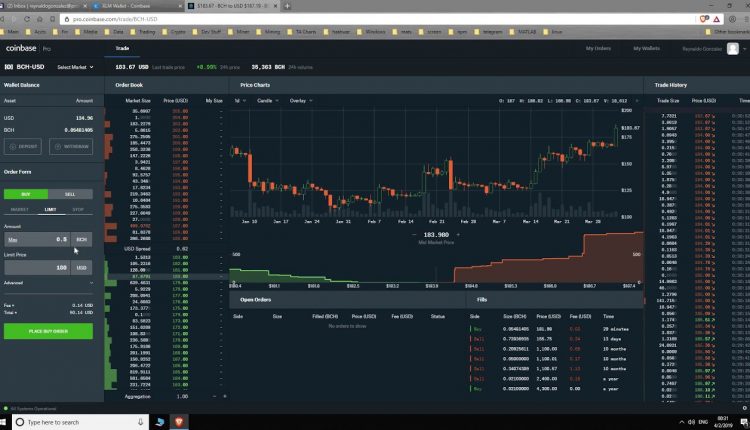Click the volume icon in system tray
Viewport: 750px width, 430px height.
click(x=691, y=422)
